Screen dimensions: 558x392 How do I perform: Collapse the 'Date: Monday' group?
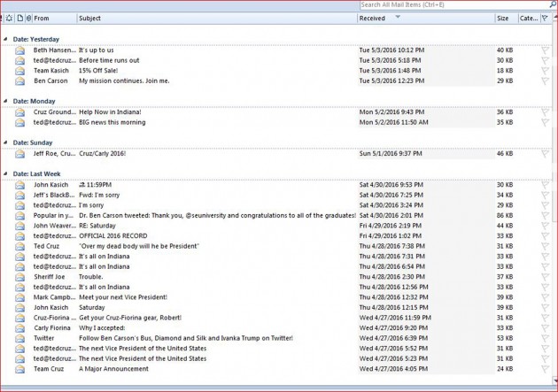(x=6, y=102)
